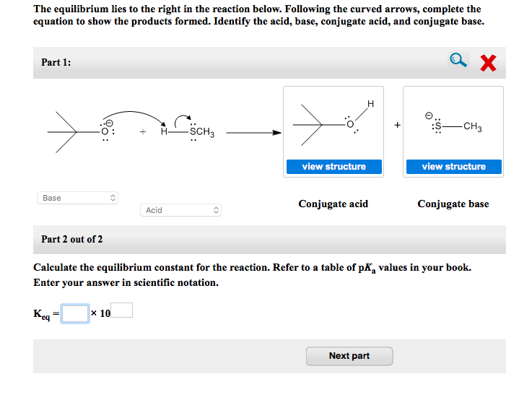Click the Conjugate acid label

(x=333, y=204)
